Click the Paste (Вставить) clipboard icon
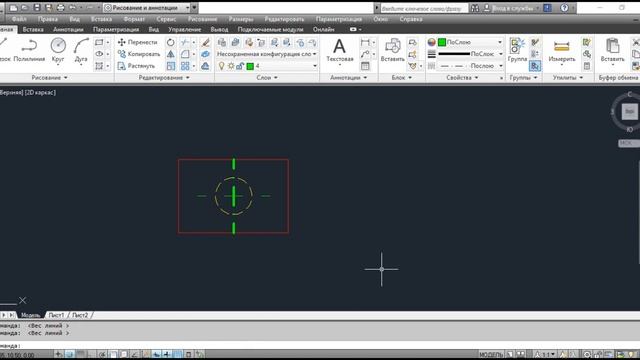 pyautogui.click(x=612, y=51)
